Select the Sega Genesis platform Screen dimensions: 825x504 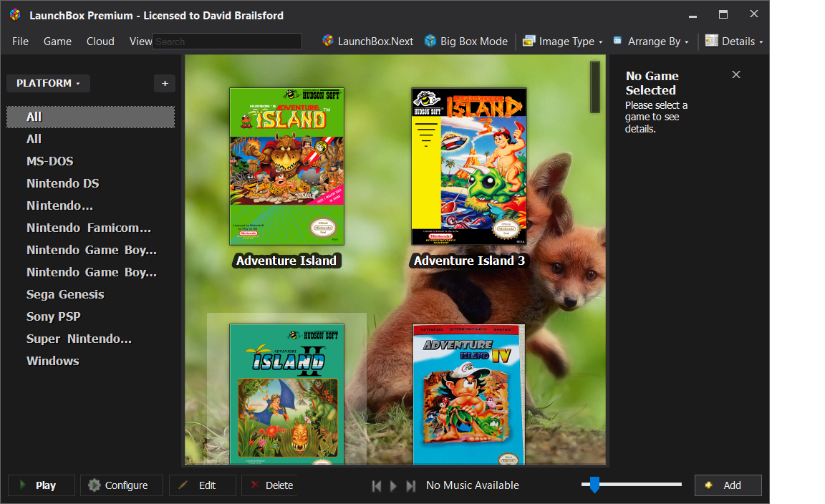click(x=65, y=294)
